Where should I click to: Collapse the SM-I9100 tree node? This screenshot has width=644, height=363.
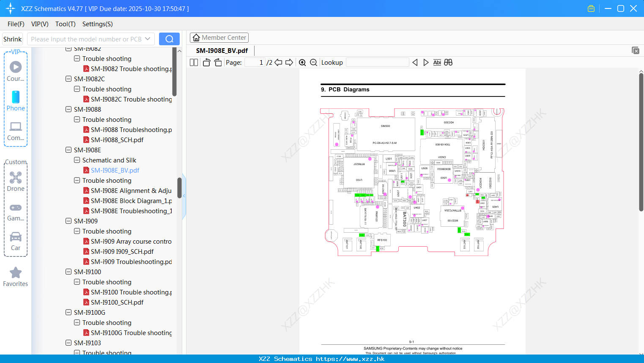[69, 272]
